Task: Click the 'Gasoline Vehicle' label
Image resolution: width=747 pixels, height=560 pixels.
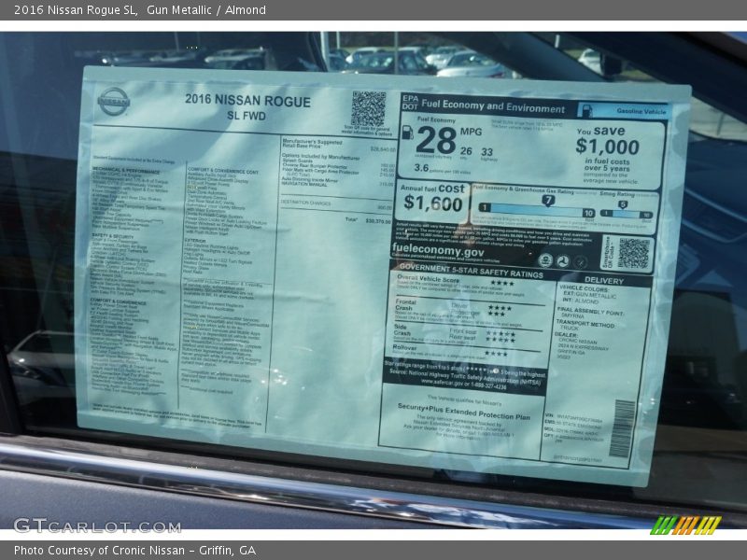Action: (641, 111)
